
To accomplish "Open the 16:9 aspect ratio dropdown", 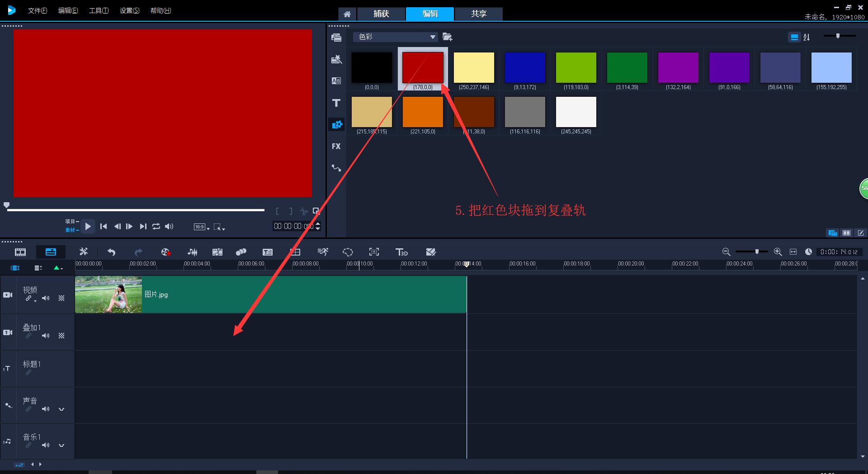I will click(x=202, y=227).
